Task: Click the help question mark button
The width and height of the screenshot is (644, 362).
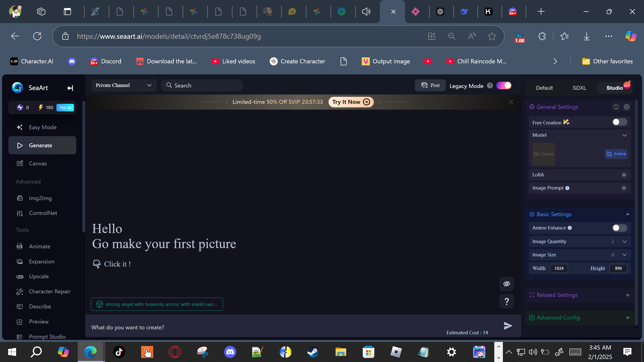Action: pyautogui.click(x=506, y=301)
